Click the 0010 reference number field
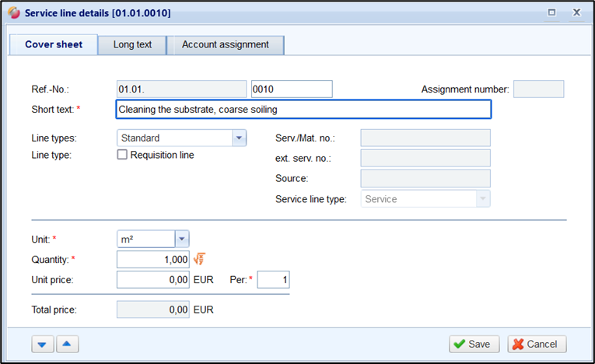This screenshot has height=364, width=595. click(x=291, y=89)
